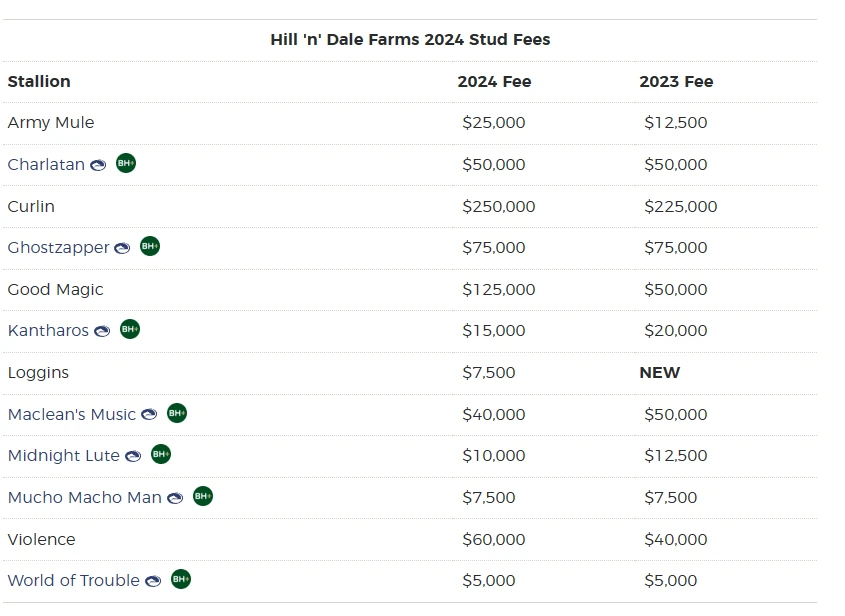Click the horse icon beside Charlatan
845x616 pixels.
click(x=98, y=165)
